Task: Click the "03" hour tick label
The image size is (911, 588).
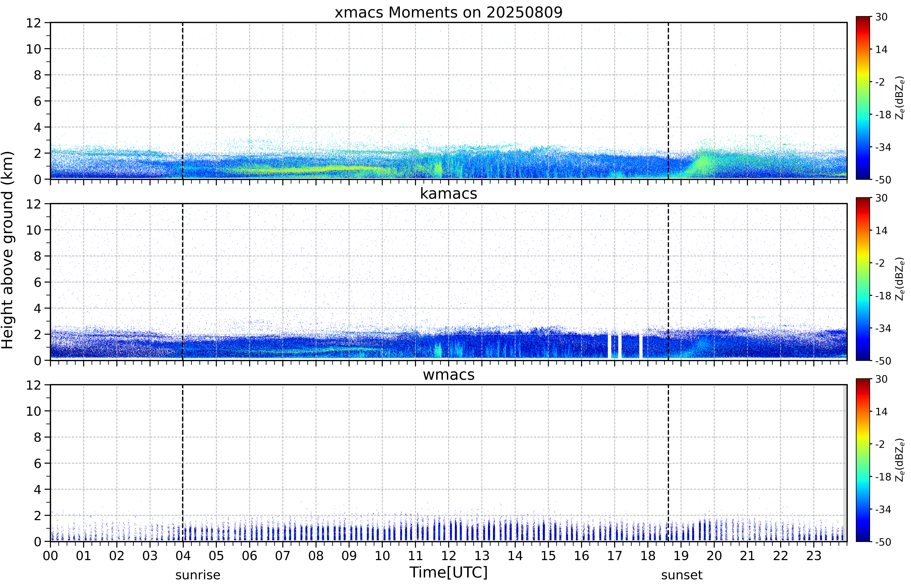Action: click(150, 556)
